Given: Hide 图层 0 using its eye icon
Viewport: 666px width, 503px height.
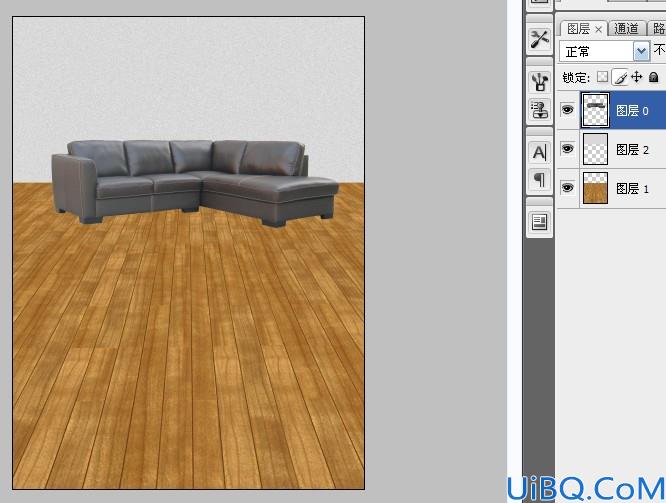Looking at the screenshot, I should 567,110.
